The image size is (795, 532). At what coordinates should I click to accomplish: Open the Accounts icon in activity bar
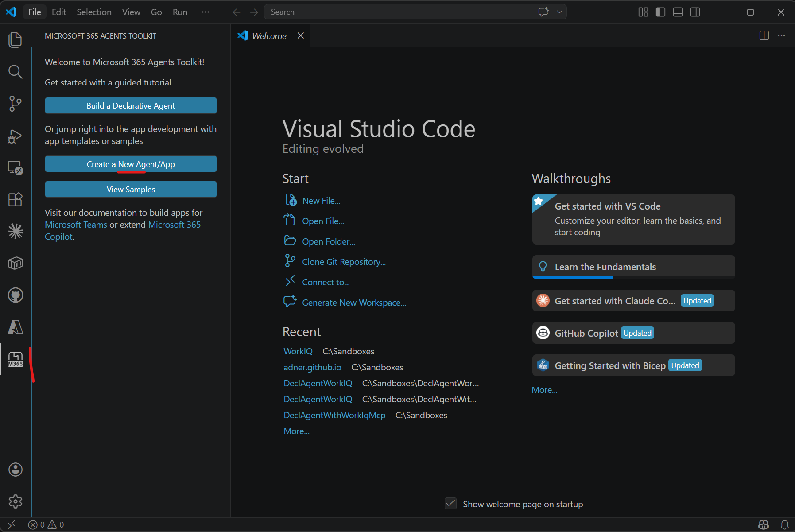tap(16, 470)
